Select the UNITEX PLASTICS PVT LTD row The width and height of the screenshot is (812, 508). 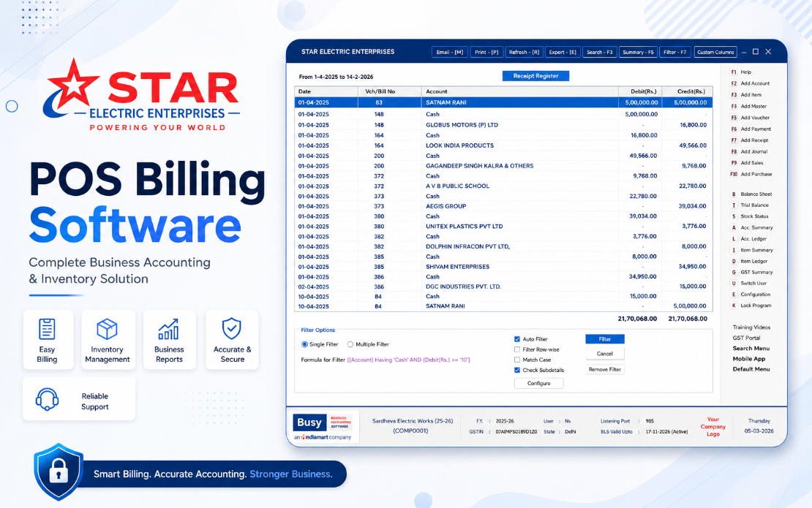coord(503,227)
